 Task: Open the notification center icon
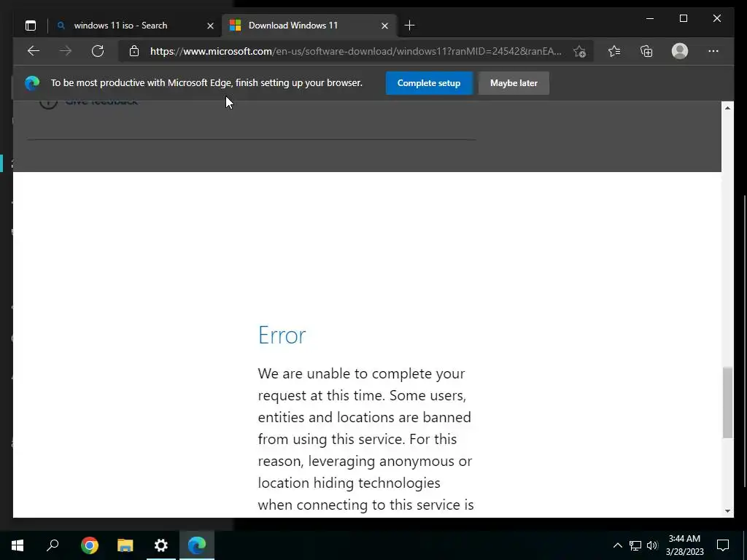click(723, 545)
